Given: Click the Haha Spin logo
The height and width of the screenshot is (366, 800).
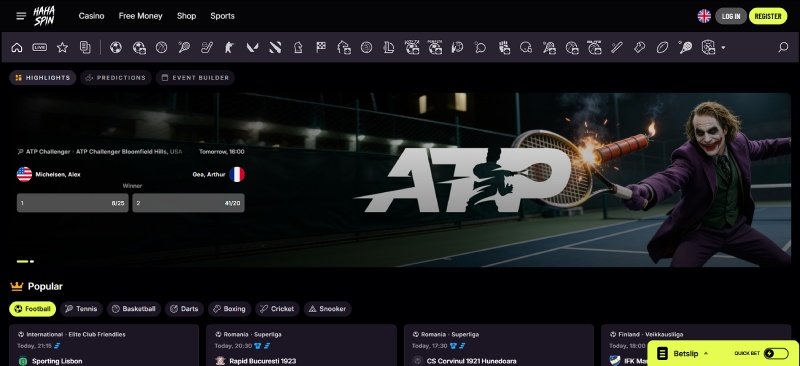Looking at the screenshot, I should pos(44,16).
